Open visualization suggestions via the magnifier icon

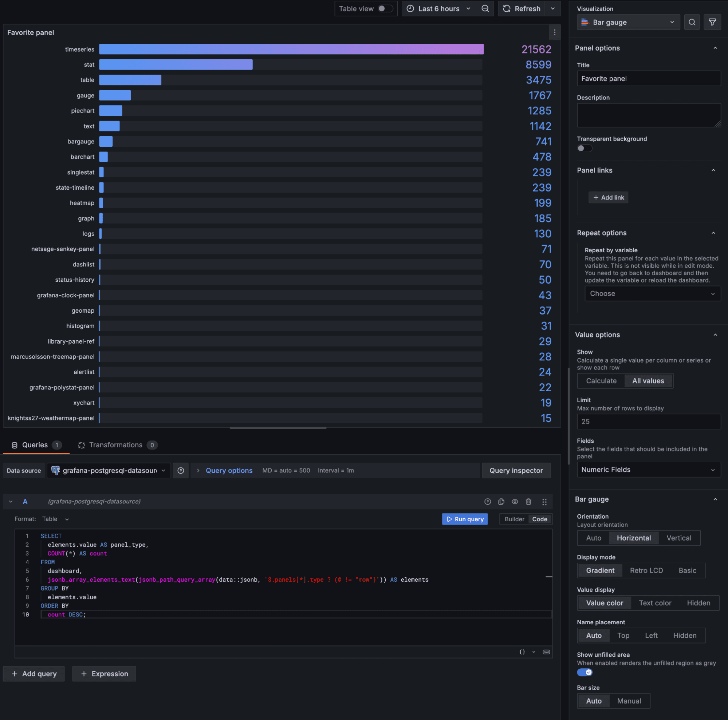click(x=692, y=22)
